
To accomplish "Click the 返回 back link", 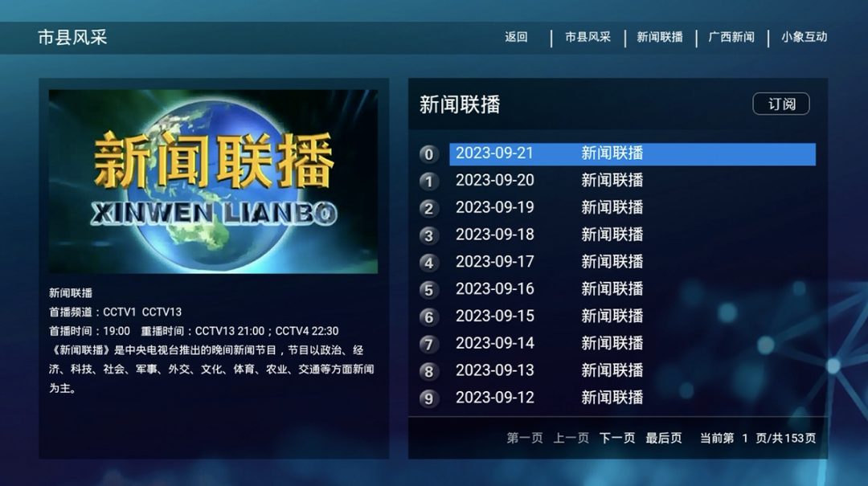I will (516, 37).
